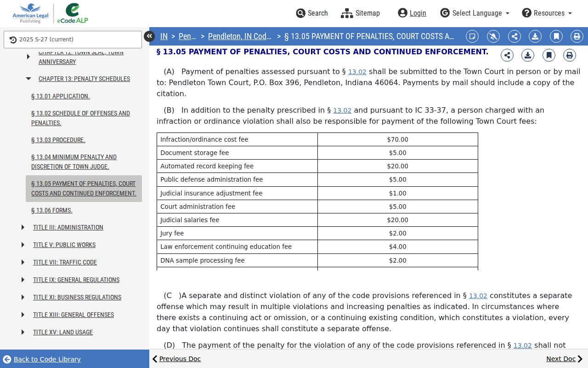Click the Pendleton, IN Code breadcrumb
This screenshot has height=368, width=588.
pos(239,36)
